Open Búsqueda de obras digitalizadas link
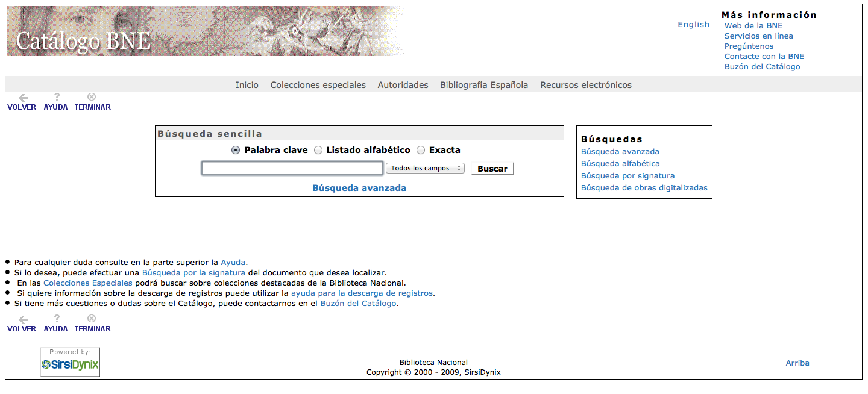This screenshot has height=394, width=868. tap(644, 188)
